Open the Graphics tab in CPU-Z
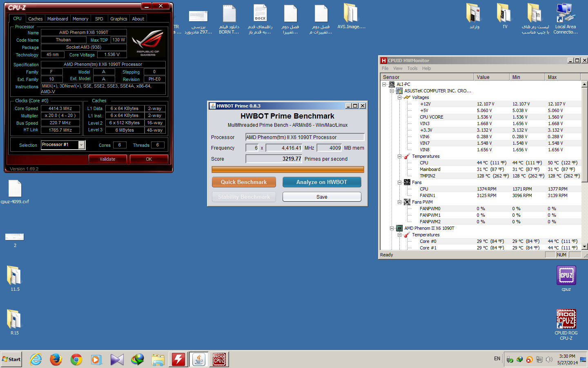Image resolution: width=588 pixels, height=368 pixels. click(x=119, y=19)
